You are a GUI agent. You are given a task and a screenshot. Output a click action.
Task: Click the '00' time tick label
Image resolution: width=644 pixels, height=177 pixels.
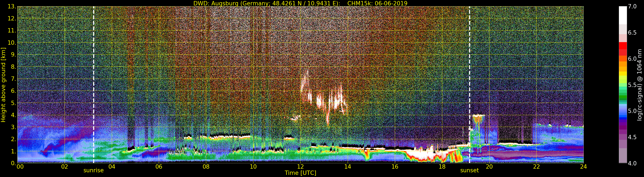pos(20,166)
